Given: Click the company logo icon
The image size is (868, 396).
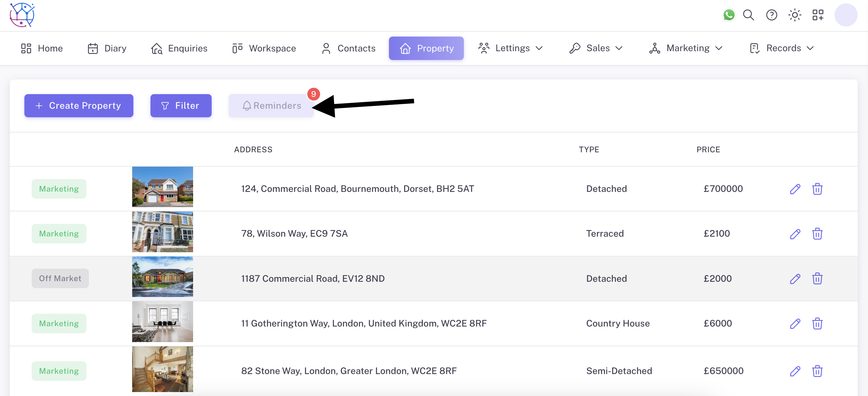Looking at the screenshot, I should pyautogui.click(x=22, y=15).
